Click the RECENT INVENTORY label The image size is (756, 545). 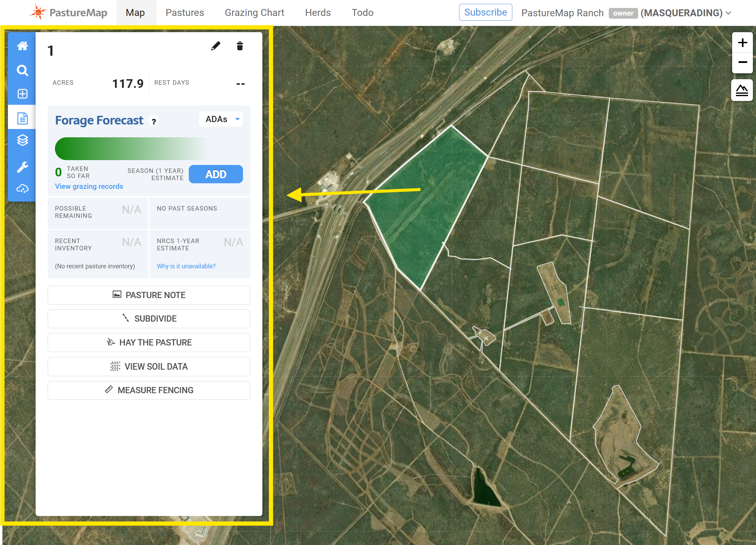(73, 244)
